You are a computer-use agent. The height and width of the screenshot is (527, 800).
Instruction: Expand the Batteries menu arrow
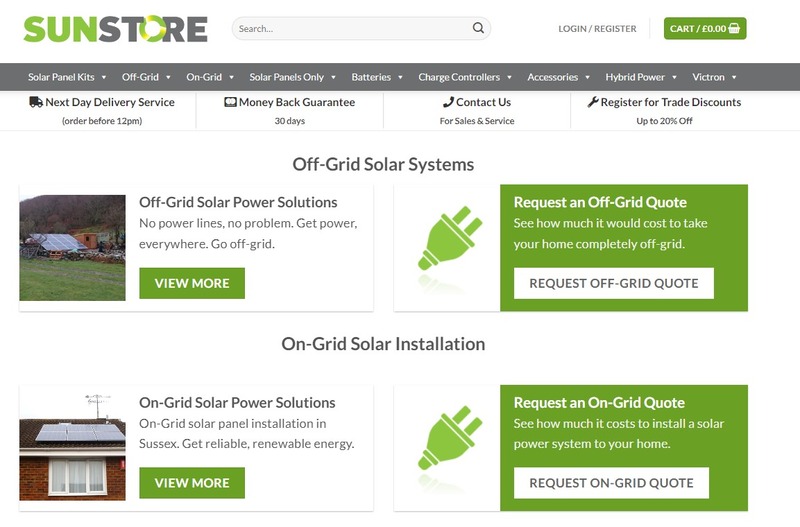[401, 78]
